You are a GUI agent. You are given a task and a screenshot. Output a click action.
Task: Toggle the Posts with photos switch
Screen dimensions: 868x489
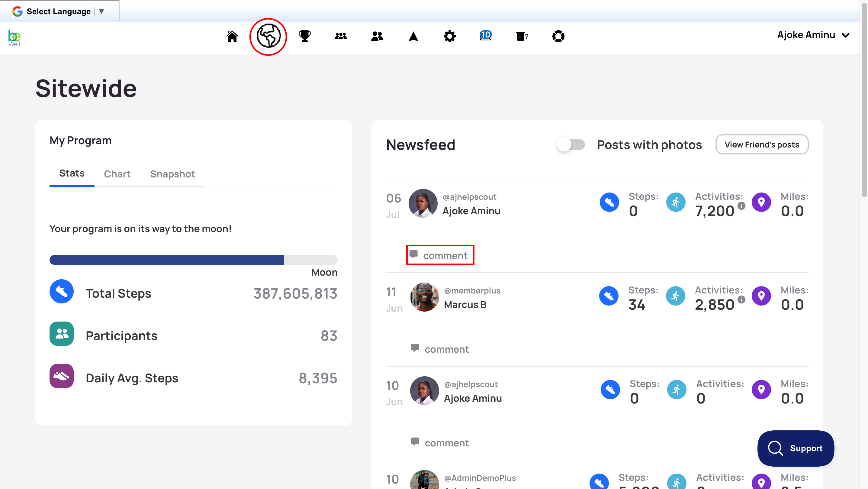click(571, 145)
